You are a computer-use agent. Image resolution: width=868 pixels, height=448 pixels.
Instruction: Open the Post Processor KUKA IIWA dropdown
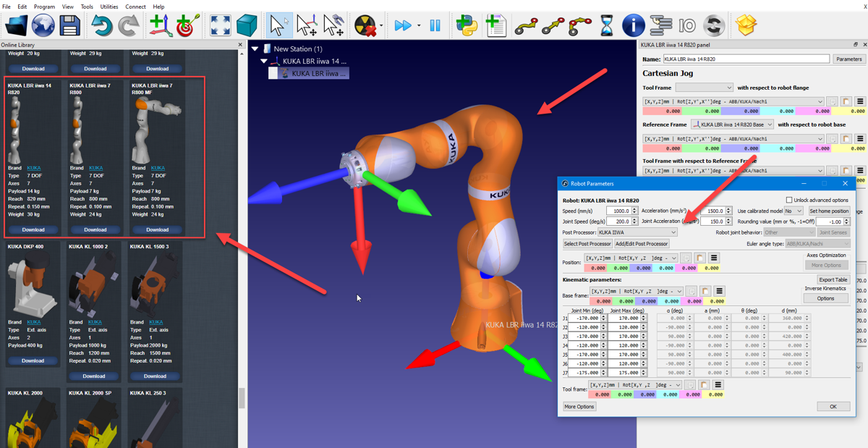[637, 232]
